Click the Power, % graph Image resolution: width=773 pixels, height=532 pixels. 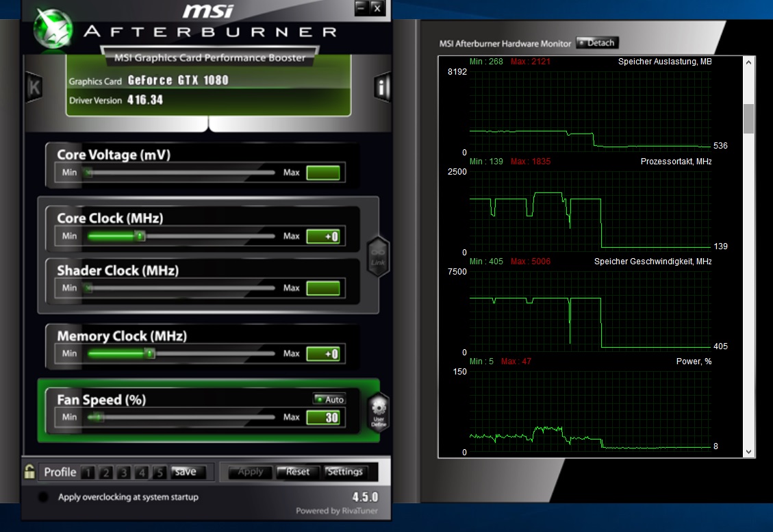click(x=590, y=411)
